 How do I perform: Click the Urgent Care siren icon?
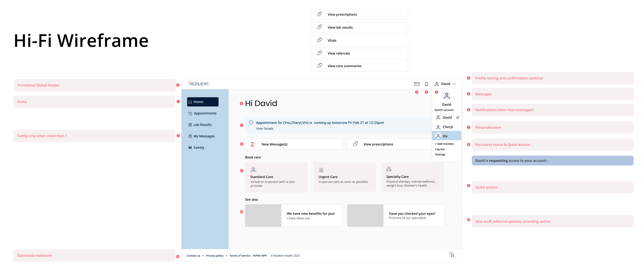click(x=321, y=169)
